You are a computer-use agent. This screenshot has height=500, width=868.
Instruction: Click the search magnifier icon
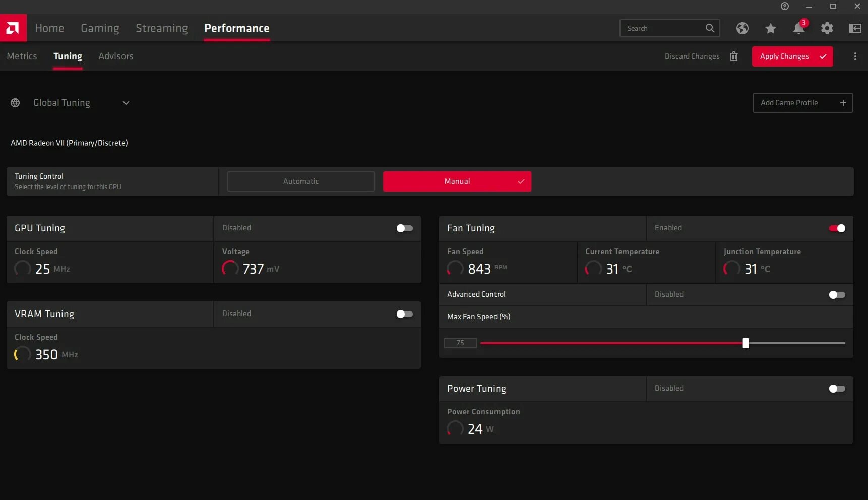coord(710,28)
